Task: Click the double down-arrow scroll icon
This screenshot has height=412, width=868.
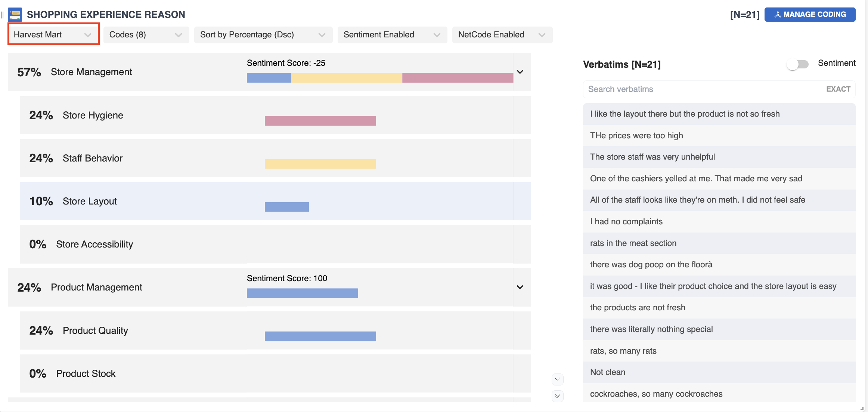Action: click(x=557, y=396)
